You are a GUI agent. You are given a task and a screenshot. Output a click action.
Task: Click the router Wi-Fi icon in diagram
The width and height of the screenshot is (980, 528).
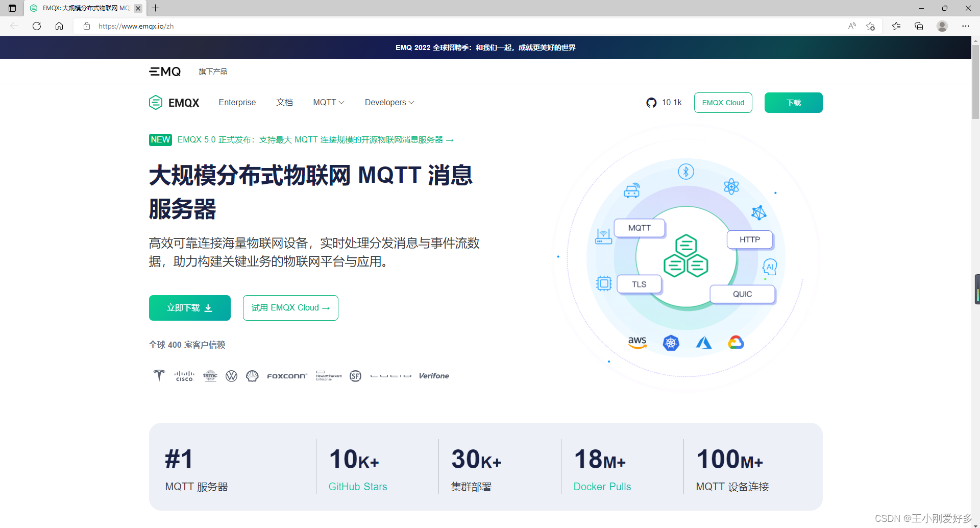pyautogui.click(x=603, y=236)
